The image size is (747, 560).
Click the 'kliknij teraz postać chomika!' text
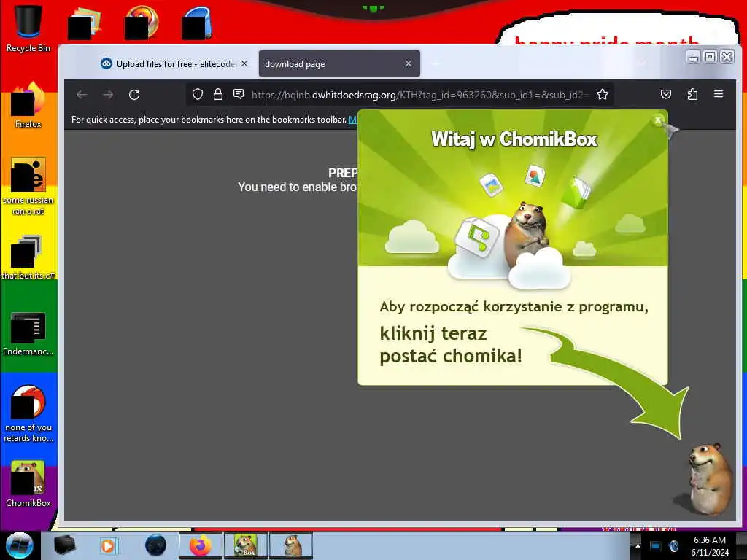pos(451,345)
